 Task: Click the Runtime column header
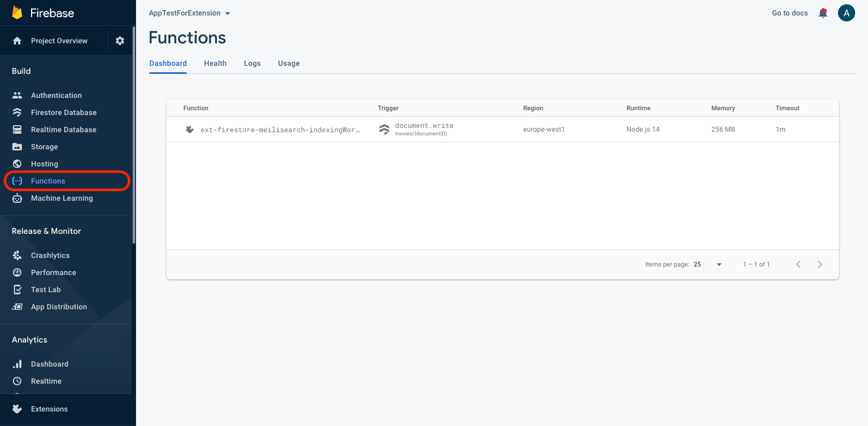(x=638, y=108)
